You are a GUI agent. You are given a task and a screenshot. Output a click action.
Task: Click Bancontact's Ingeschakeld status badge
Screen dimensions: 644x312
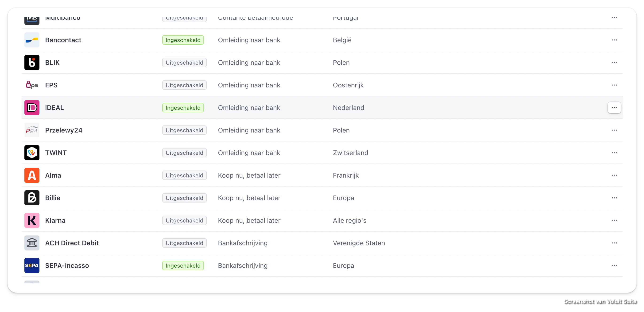(183, 40)
